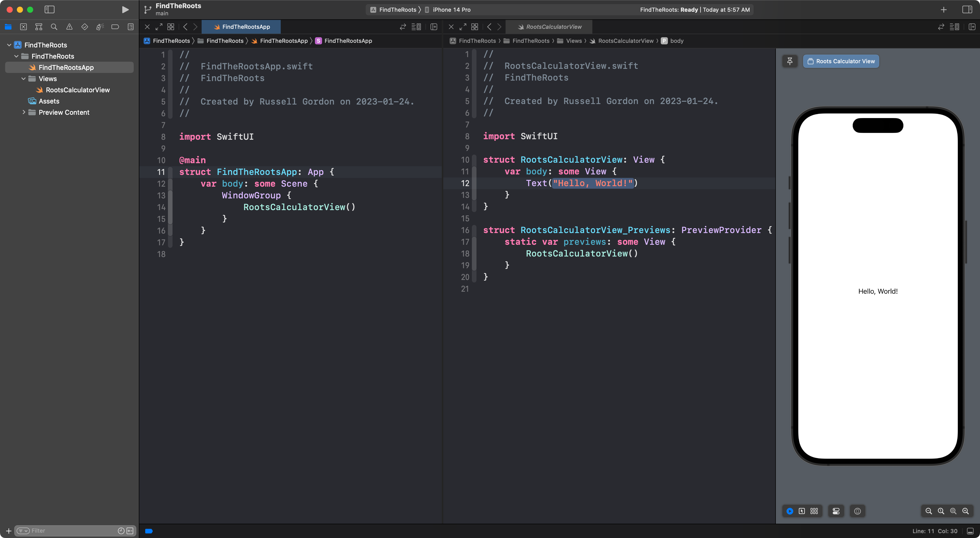Collapse the FindTheRoots project group

tap(8, 44)
